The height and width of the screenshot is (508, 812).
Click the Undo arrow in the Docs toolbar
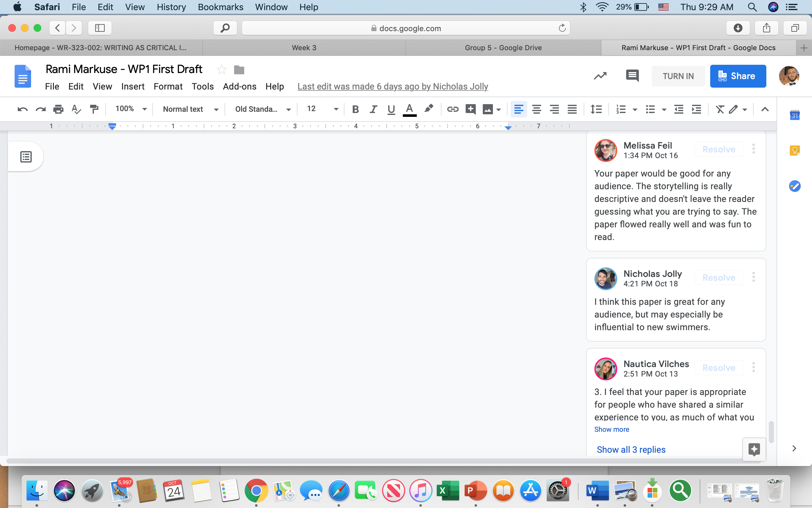pyautogui.click(x=23, y=109)
